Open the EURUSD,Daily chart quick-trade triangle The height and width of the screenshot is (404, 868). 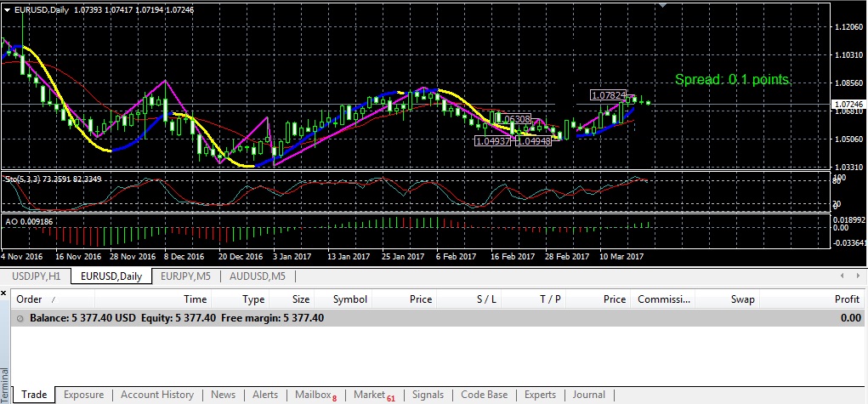(x=7, y=8)
